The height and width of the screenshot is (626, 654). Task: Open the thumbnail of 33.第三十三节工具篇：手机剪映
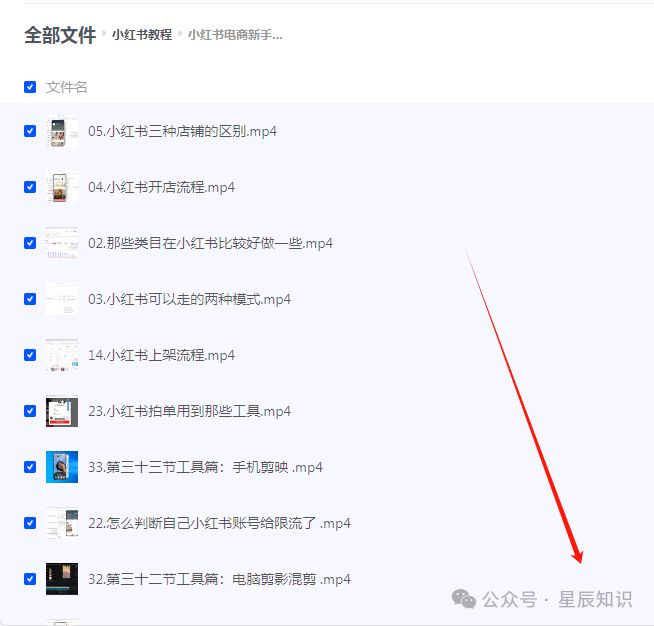point(62,467)
